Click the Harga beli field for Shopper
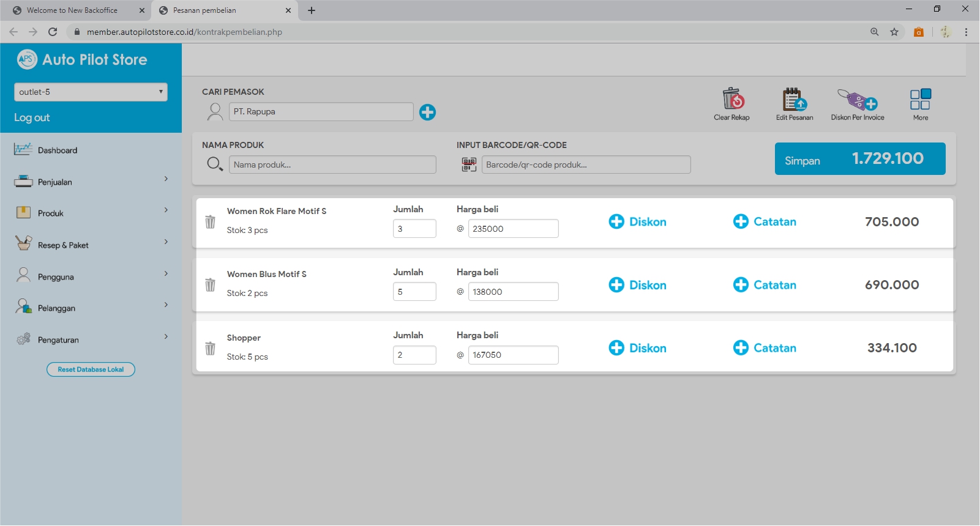 coord(513,355)
